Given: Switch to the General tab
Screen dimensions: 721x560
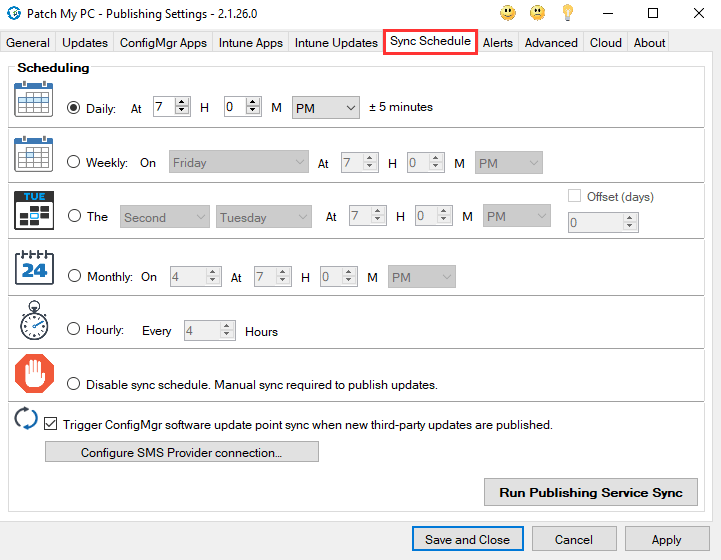Looking at the screenshot, I should (x=28, y=42).
